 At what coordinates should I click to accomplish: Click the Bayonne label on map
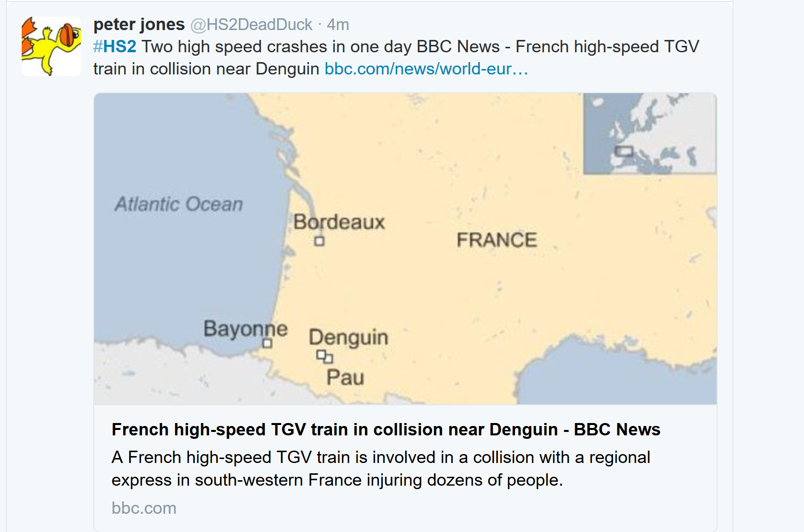coord(245,328)
